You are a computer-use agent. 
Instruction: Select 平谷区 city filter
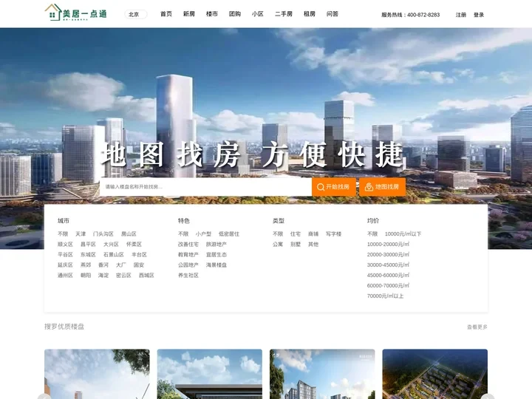click(65, 254)
